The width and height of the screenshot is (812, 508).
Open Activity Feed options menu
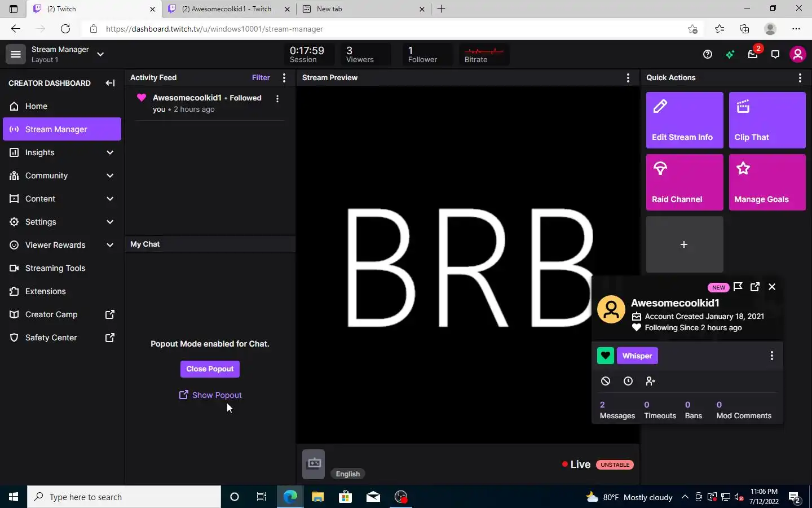tap(284, 78)
